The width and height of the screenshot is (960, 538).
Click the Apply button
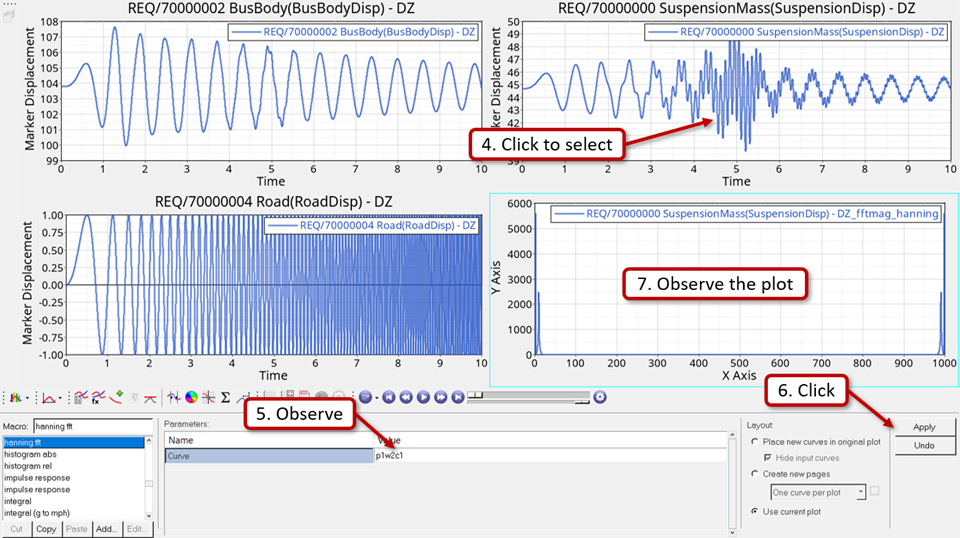923,427
